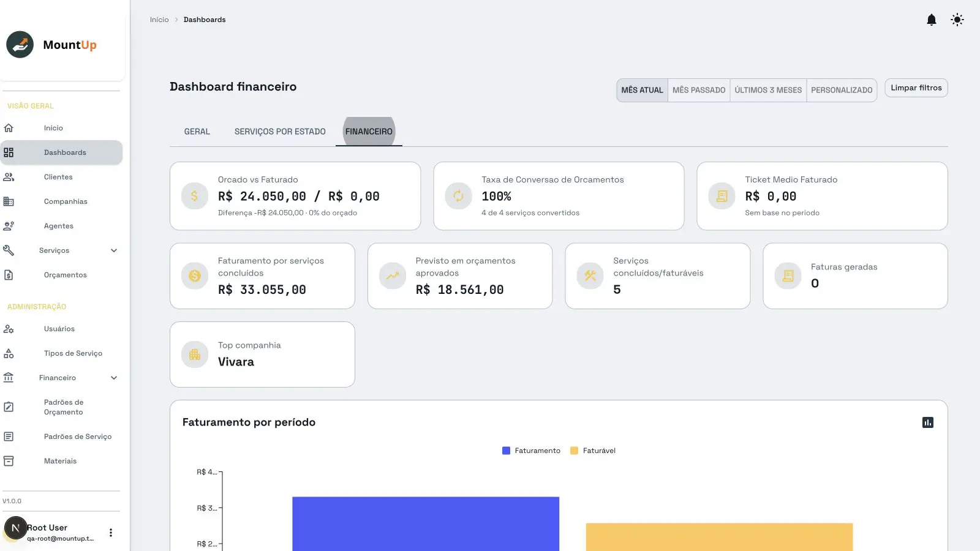Toggle Faturamento blue legend swatch
This screenshot has height=551, width=980.
[506, 451]
